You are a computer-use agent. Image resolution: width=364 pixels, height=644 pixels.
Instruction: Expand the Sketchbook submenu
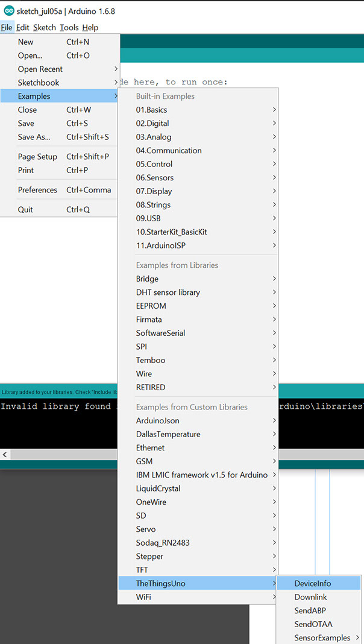[x=60, y=83]
